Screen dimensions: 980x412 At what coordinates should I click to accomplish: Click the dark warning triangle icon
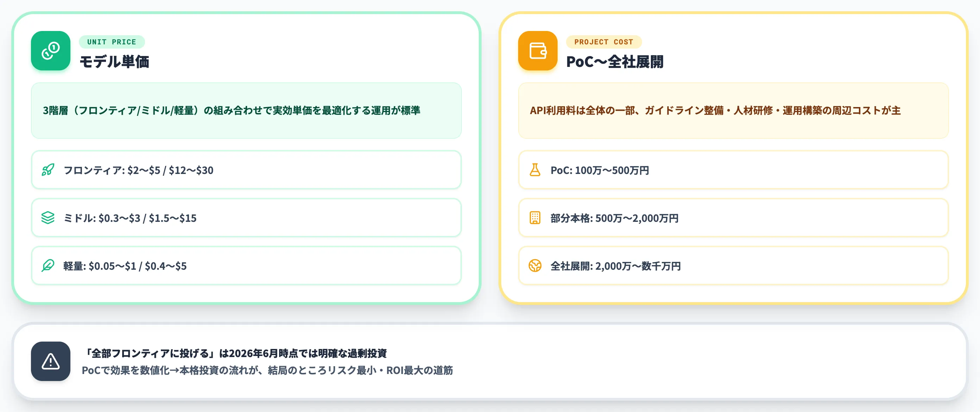click(51, 361)
